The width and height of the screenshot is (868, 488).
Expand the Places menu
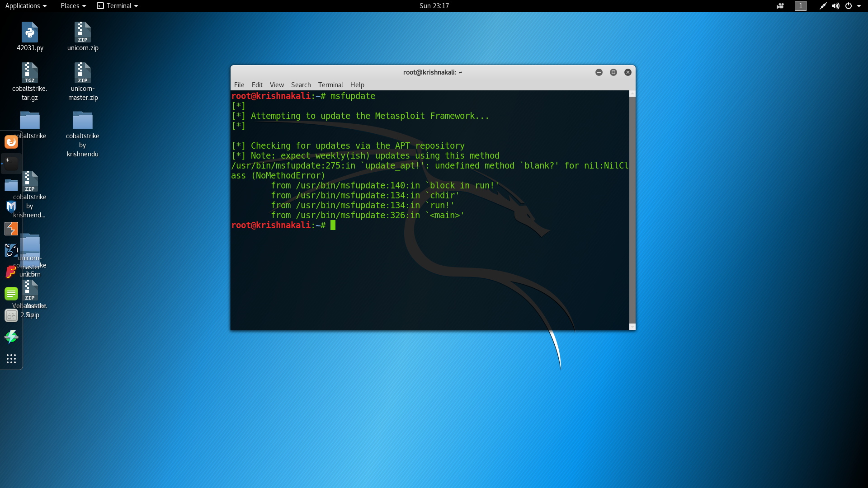73,6
